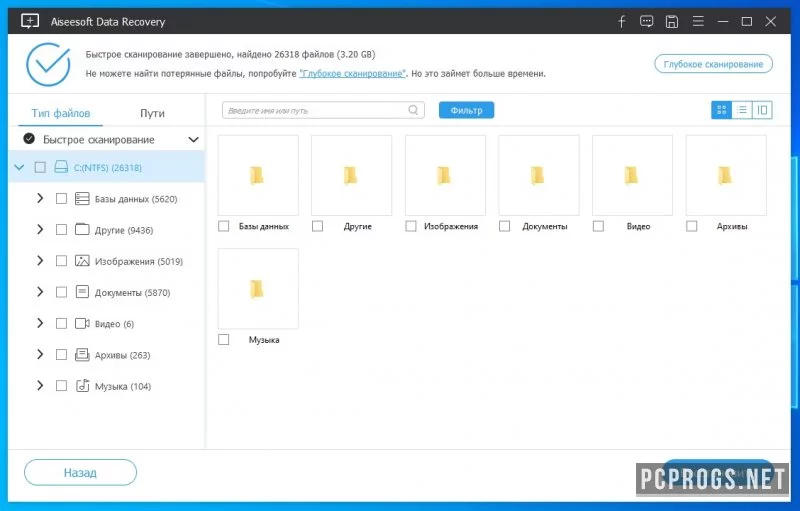The image size is (800, 511).
Task: Select Изображения (5019) label in tree
Action: [139, 261]
